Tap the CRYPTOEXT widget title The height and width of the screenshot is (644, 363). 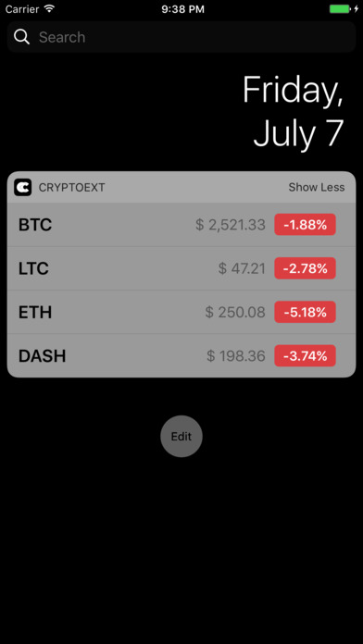pyautogui.click(x=71, y=188)
